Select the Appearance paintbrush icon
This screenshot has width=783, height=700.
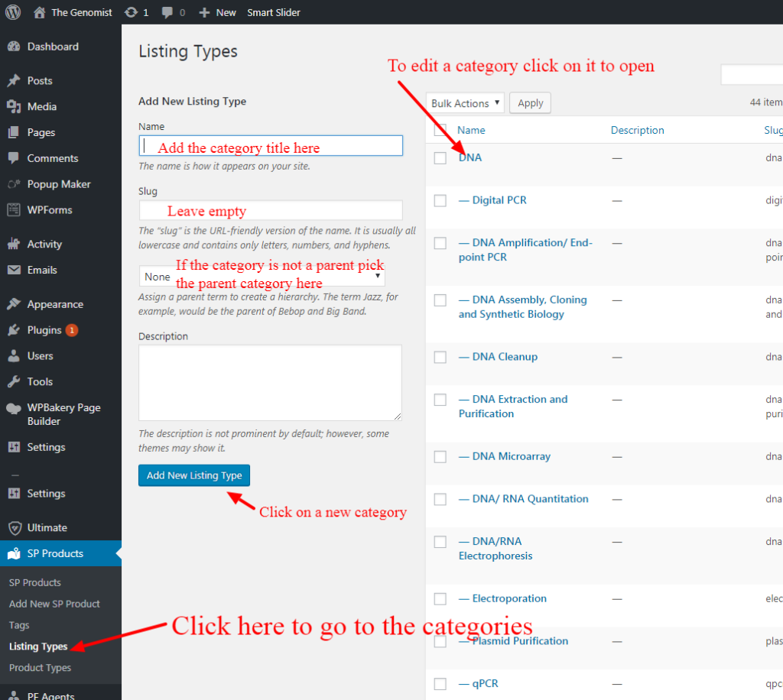tap(14, 304)
